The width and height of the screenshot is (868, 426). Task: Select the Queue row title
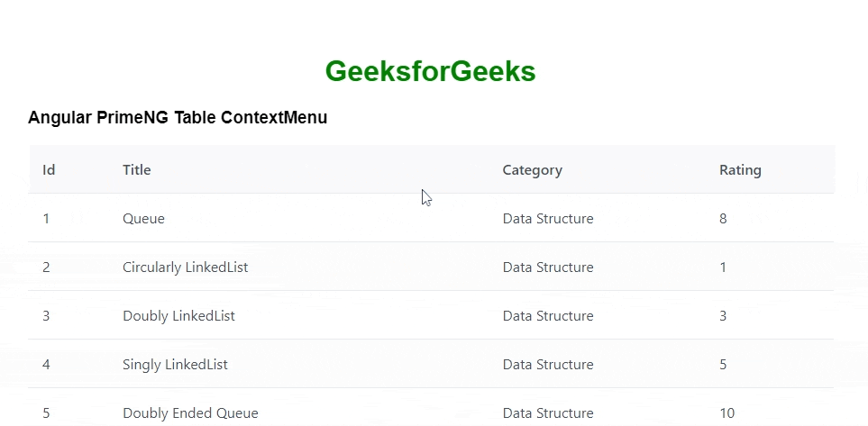(144, 219)
